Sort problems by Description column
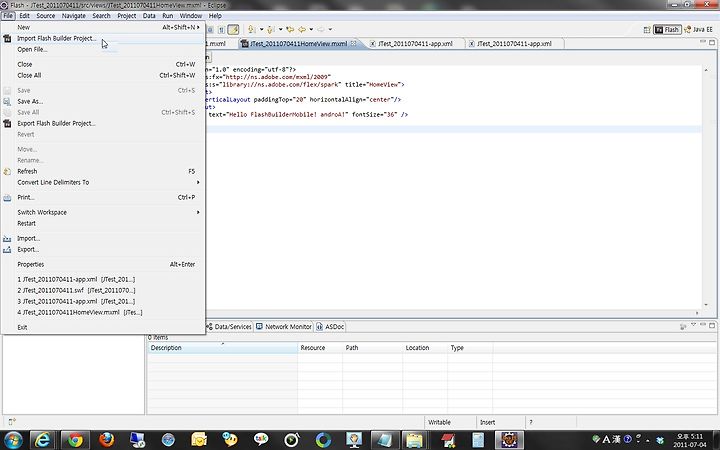The width and height of the screenshot is (720, 450). 222,348
